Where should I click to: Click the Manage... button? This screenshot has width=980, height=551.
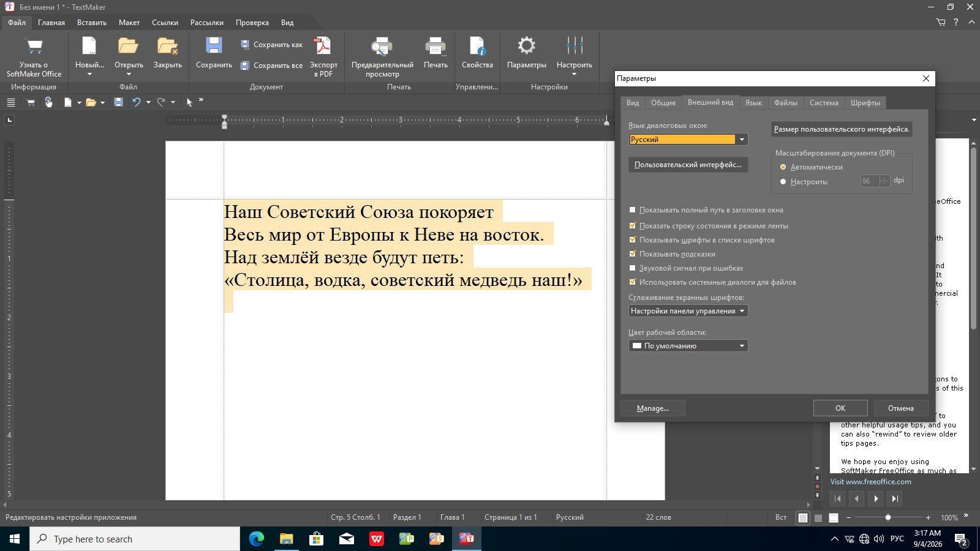click(x=653, y=408)
